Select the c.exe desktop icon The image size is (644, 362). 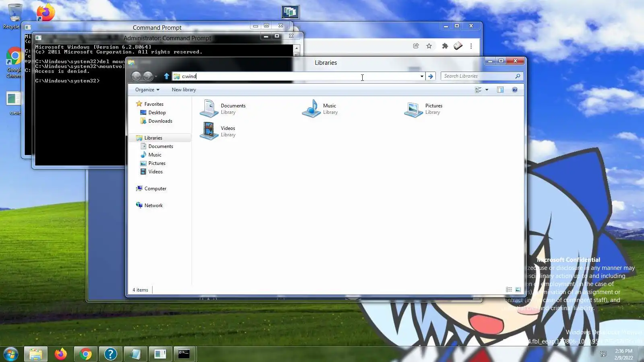(14, 103)
